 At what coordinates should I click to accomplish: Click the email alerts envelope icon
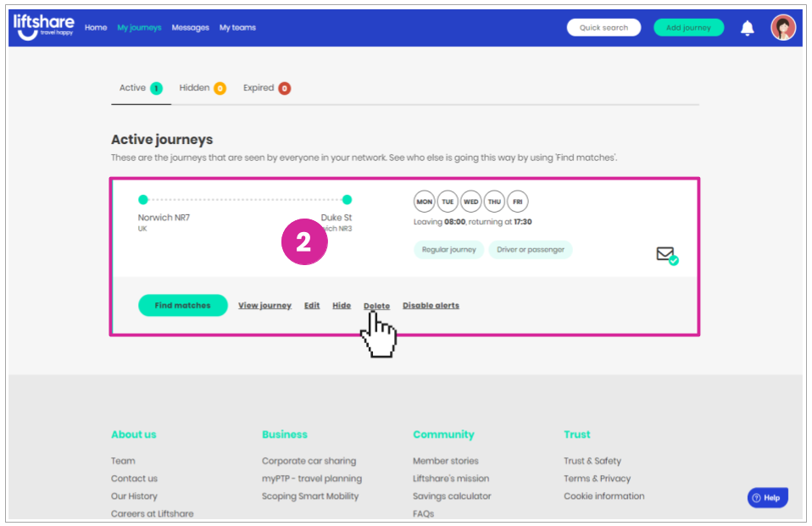tap(667, 256)
